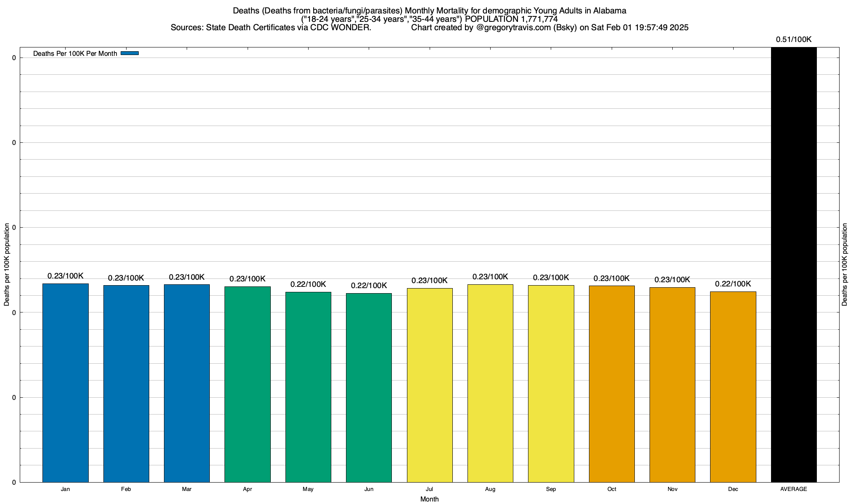This screenshot has width=861, height=504.
Task: Click 'Deaths Per 100K Per Month' legend text
Action: (x=75, y=54)
